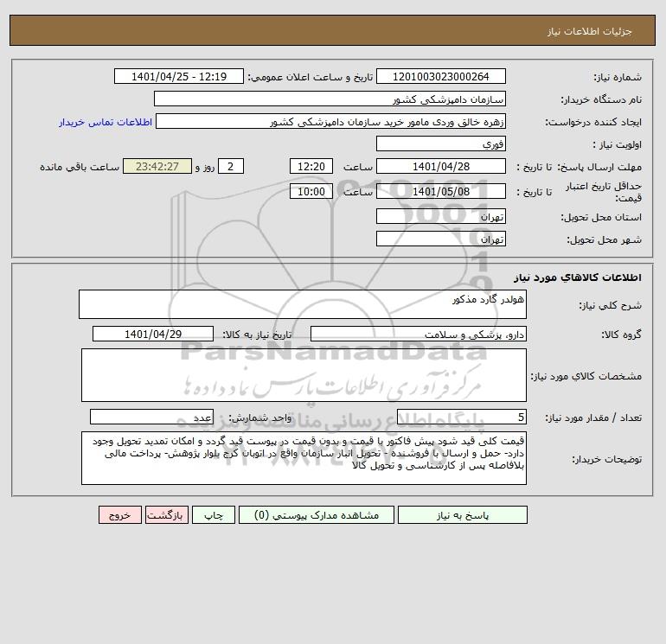Click the label 'نام دستگاه خریدار:'
The height and width of the screenshot is (644, 666).
pyautogui.click(x=601, y=99)
